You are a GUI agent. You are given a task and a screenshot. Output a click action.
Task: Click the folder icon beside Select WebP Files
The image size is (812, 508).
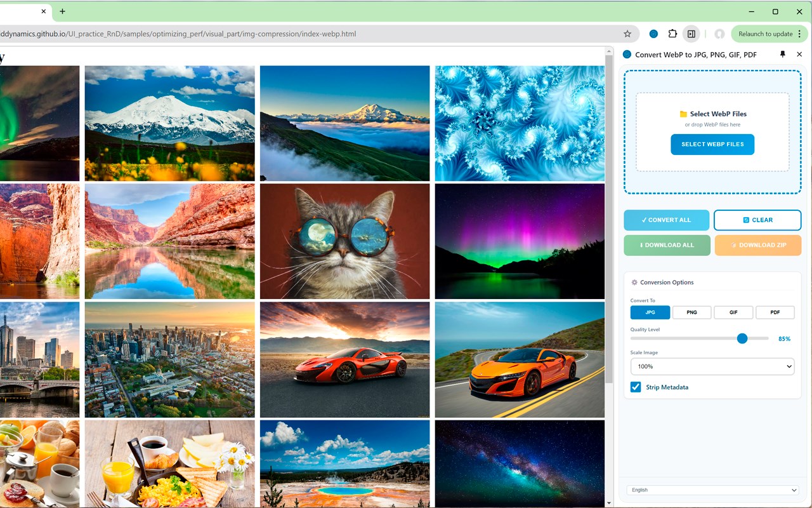683,114
